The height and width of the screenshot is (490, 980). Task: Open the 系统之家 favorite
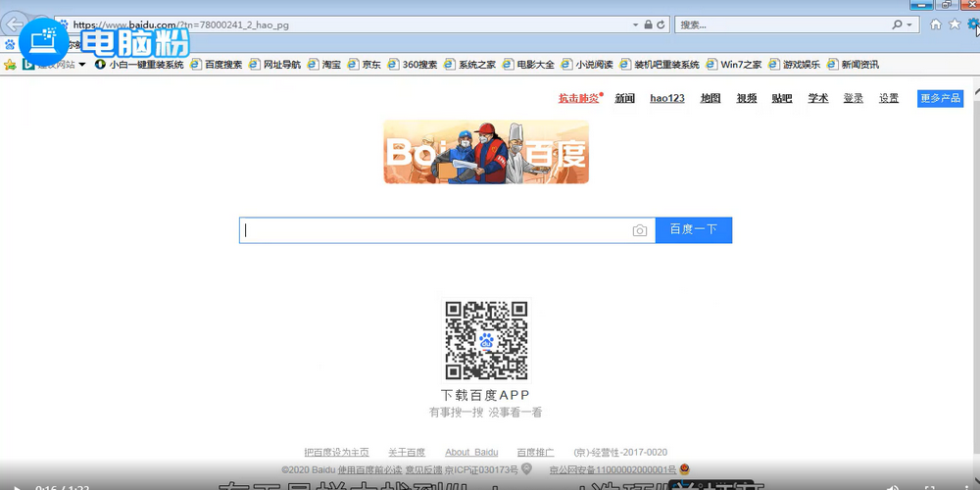[x=470, y=65]
